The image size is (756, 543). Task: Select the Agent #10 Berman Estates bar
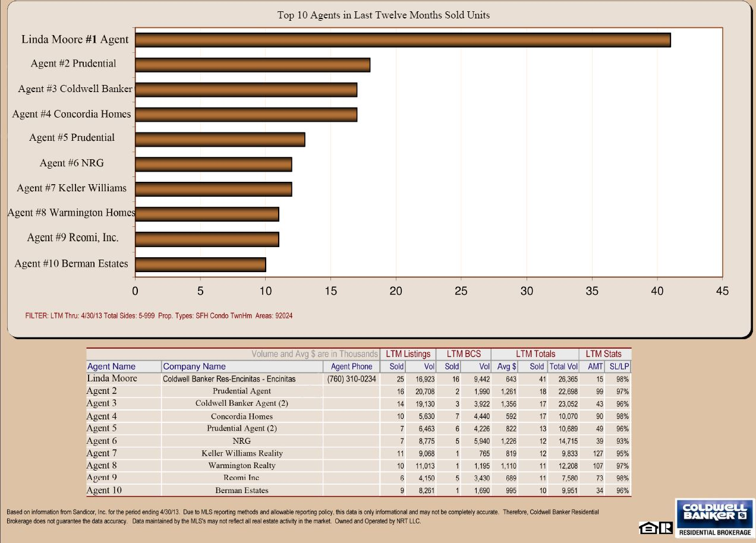(200, 264)
